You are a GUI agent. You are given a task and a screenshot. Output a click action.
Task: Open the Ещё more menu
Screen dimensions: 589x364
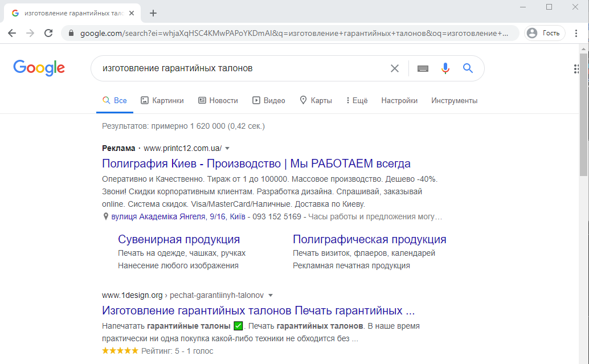(x=357, y=100)
